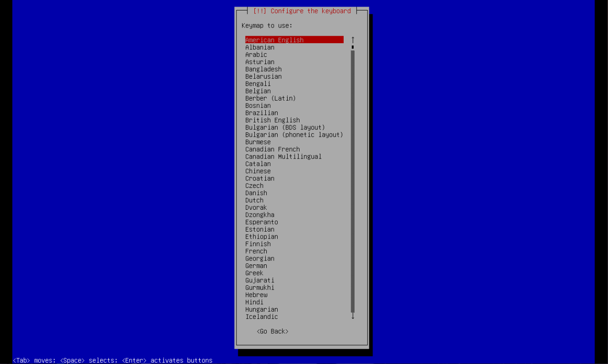Screen dimensions: 608x364
Task: Pick Bulgarian (BDS layout) keymap
Action: [285, 128]
